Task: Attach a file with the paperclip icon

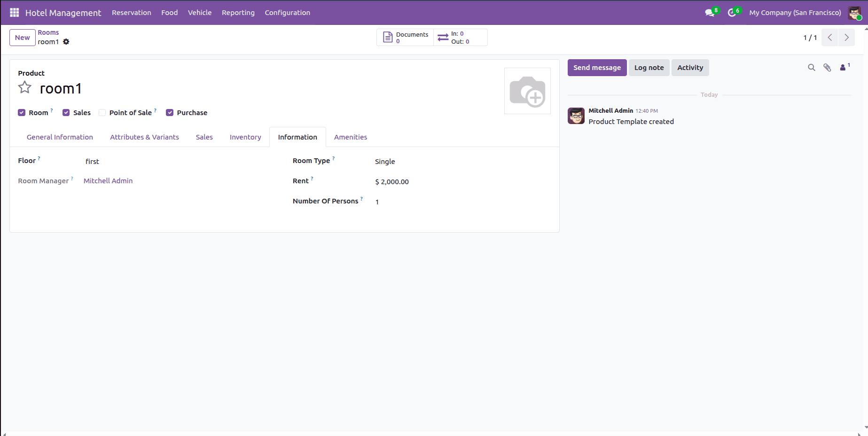Action: [x=828, y=68]
